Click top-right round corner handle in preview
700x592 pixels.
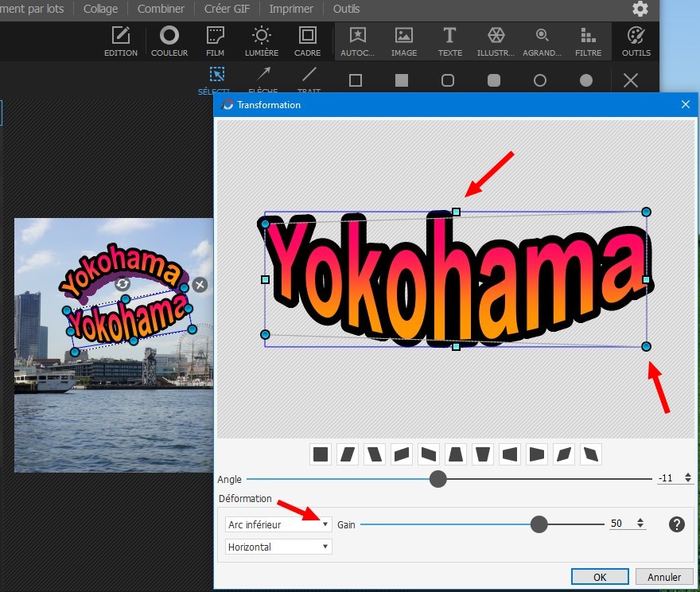(646, 212)
